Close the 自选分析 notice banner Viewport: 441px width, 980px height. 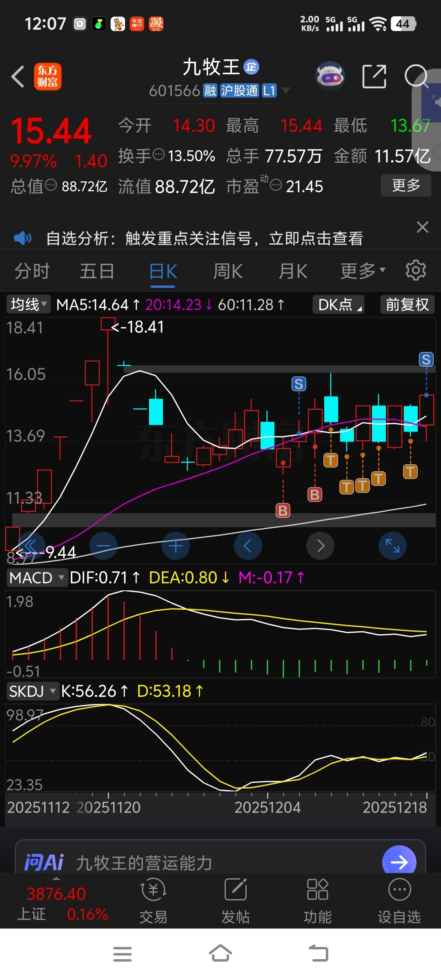(423, 227)
